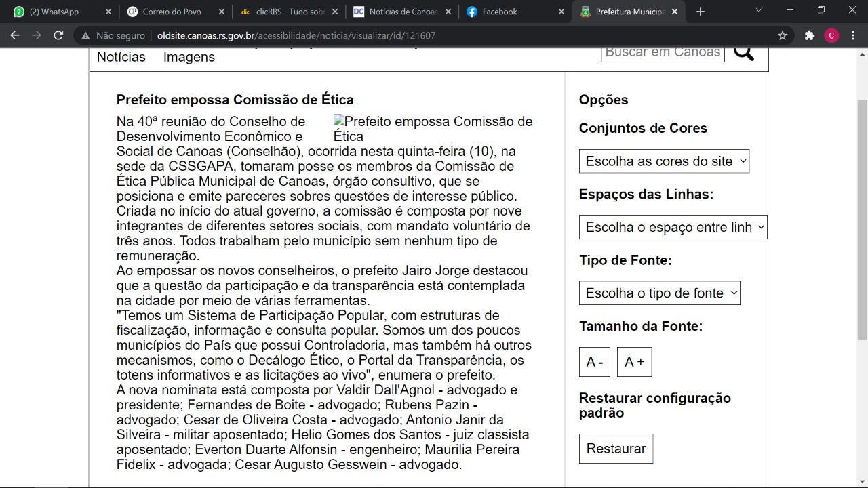868x488 pixels.
Task: Increase font size with A + button
Action: click(x=635, y=362)
